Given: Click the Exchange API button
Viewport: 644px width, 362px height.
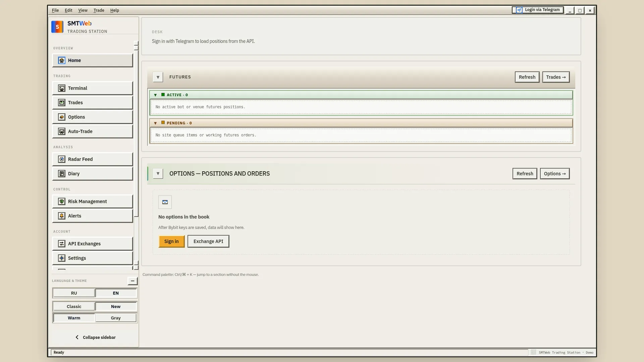Looking at the screenshot, I should 208,241.
